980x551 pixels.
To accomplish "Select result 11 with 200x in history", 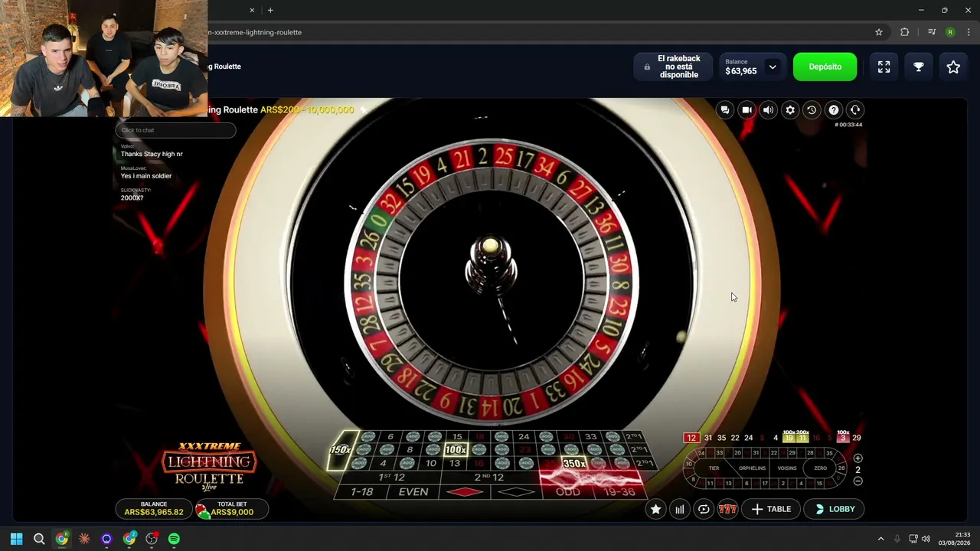I will click(802, 436).
